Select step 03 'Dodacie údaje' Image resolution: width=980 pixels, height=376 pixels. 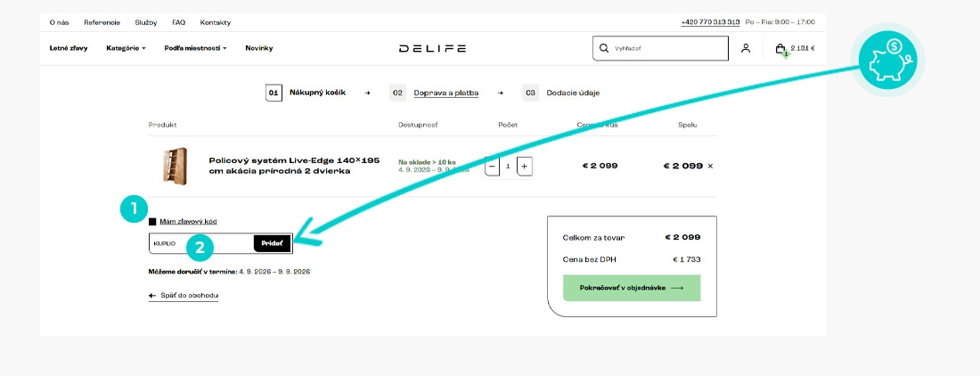coord(561,93)
